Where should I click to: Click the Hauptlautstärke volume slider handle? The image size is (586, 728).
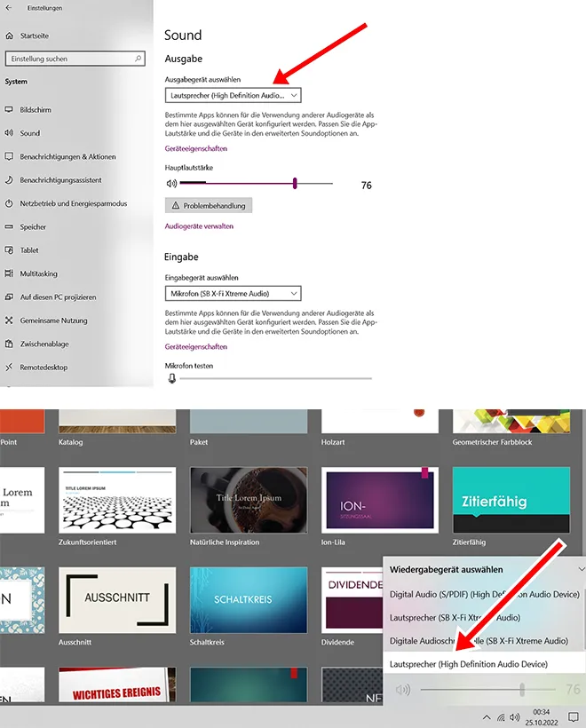pos(294,184)
